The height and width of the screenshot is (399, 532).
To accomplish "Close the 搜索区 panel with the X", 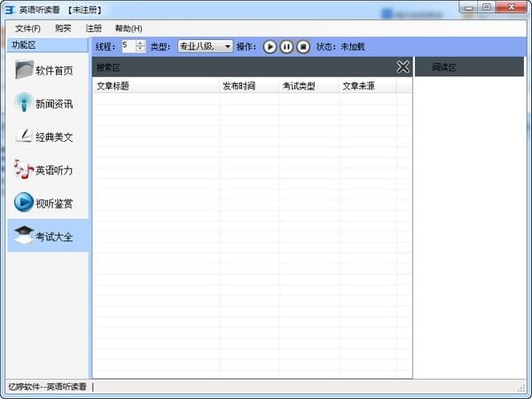I will click(x=403, y=66).
